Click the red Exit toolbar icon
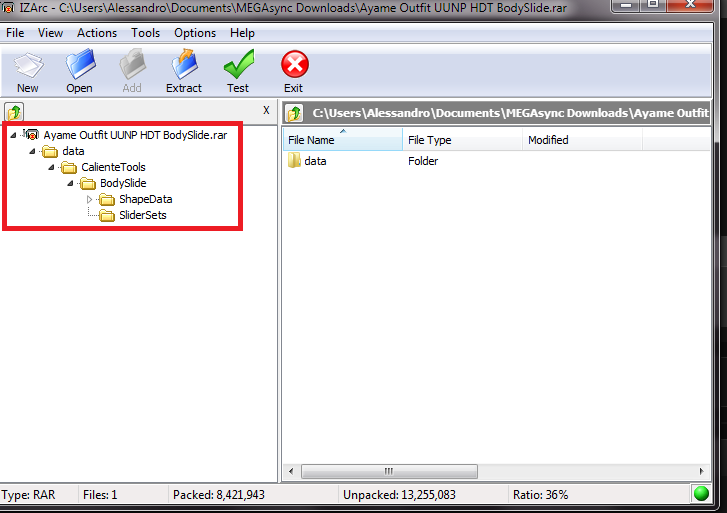 pyautogui.click(x=294, y=64)
